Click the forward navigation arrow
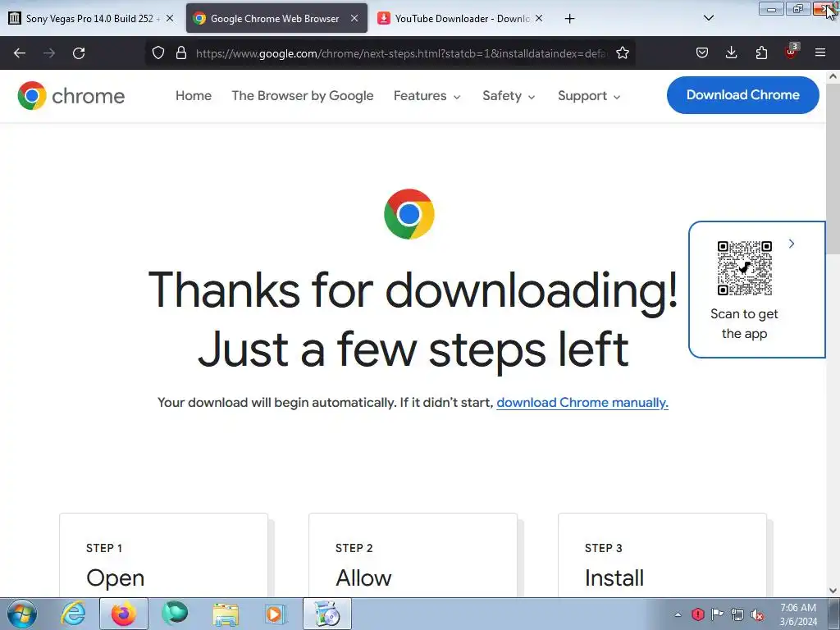 [x=49, y=53]
